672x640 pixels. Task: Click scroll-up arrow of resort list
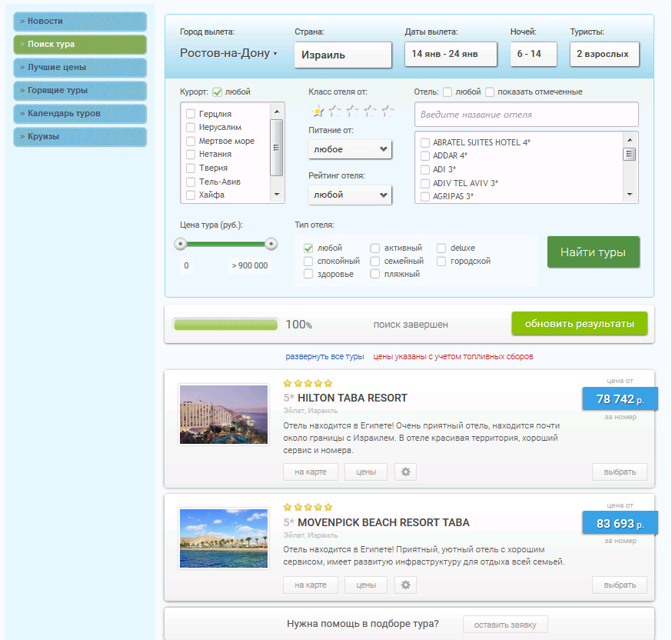(277, 112)
